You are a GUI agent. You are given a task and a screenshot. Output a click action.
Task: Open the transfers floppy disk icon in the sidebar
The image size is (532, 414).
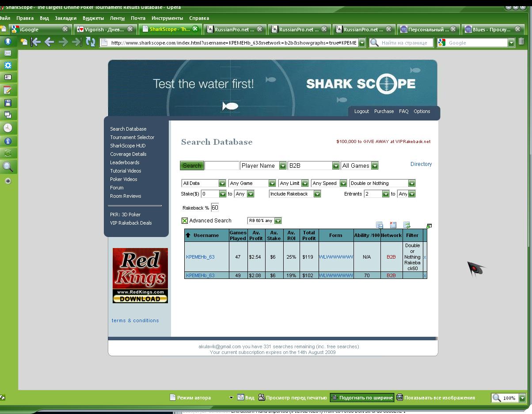[8, 102]
